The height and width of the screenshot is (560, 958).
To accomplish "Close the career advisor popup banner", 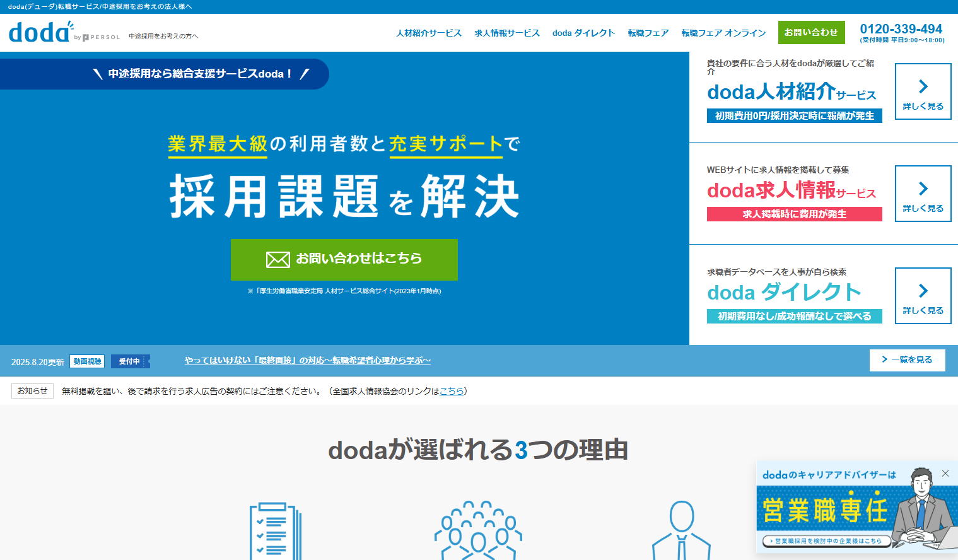I will click(x=945, y=473).
